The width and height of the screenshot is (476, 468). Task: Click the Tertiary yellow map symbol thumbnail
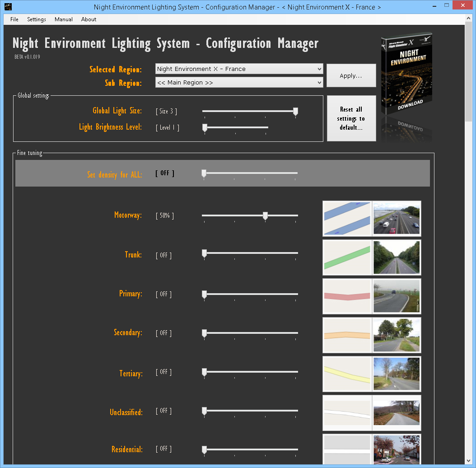347,374
